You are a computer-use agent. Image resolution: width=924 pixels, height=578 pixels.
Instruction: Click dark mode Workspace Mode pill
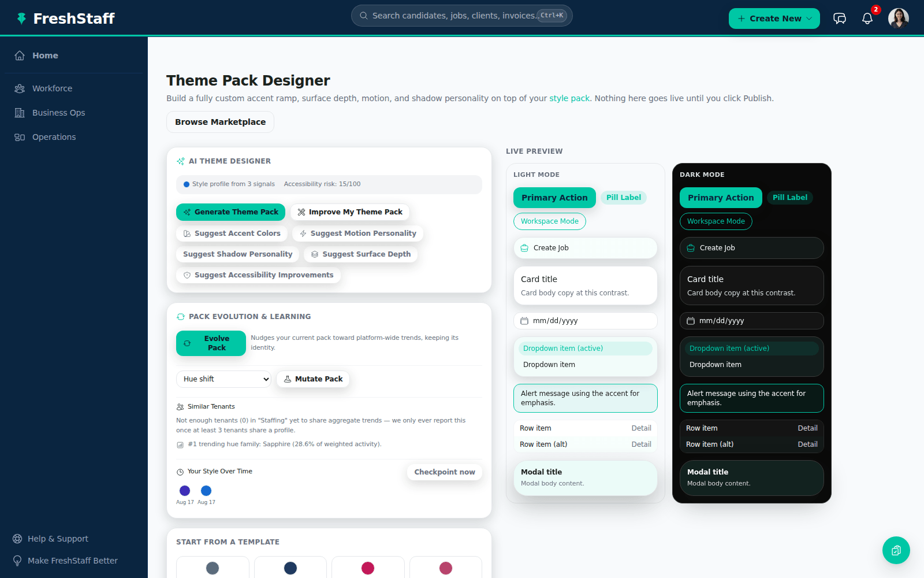click(716, 221)
